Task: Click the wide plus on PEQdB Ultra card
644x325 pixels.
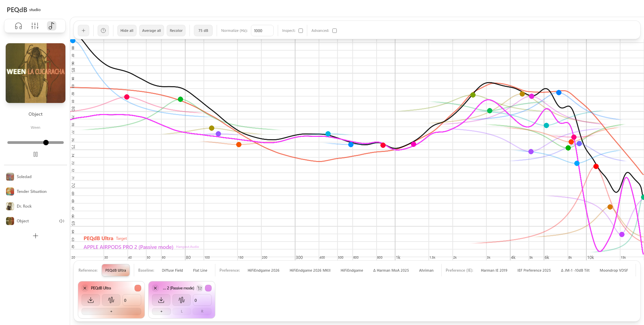Action: (x=111, y=311)
